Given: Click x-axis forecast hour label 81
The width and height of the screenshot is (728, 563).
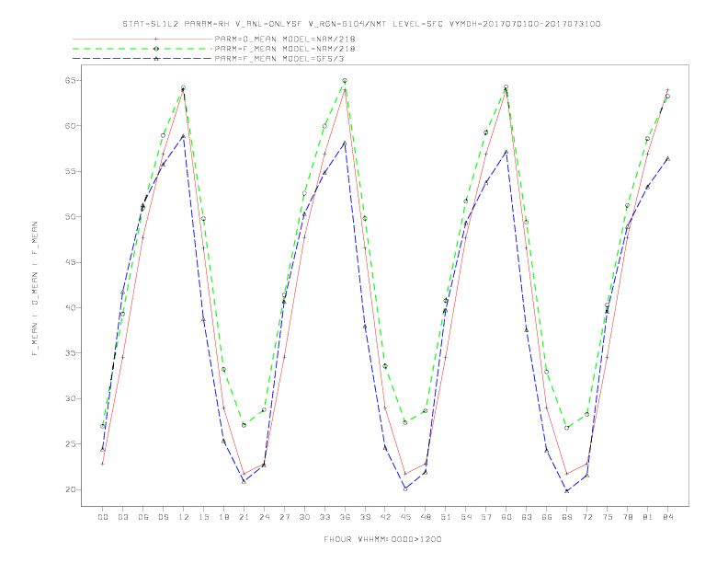Looking at the screenshot, I should click(x=648, y=517).
